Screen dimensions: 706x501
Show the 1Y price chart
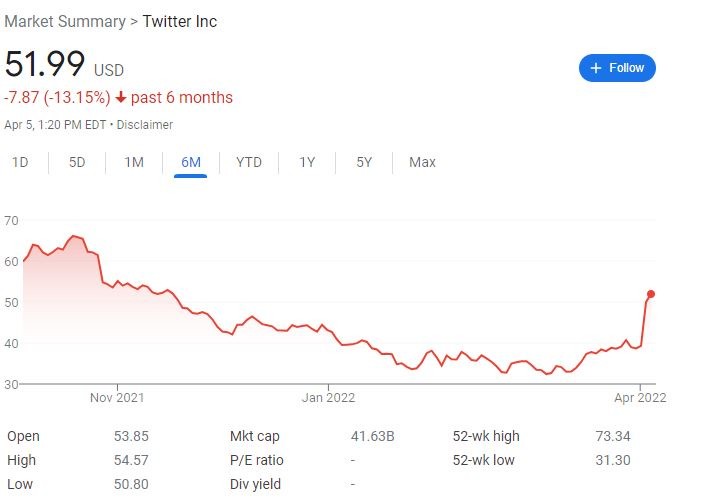point(307,162)
